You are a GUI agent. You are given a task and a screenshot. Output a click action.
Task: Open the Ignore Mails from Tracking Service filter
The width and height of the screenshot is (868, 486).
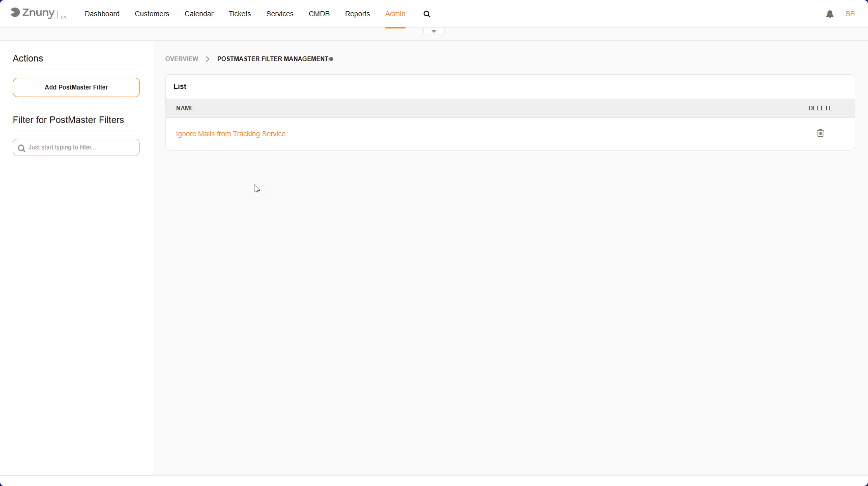[230, 134]
